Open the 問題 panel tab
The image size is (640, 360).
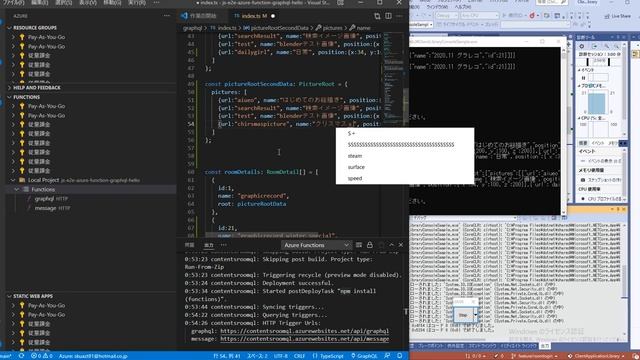189,245
